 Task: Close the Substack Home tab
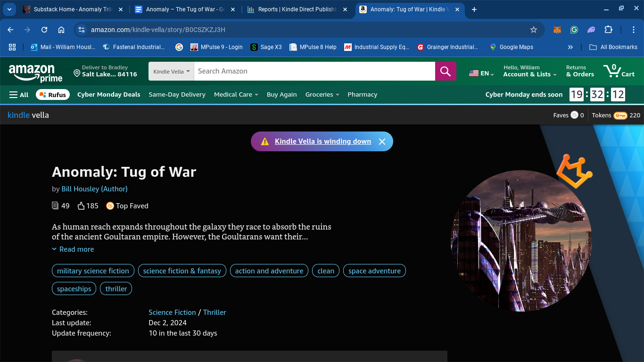point(120,9)
